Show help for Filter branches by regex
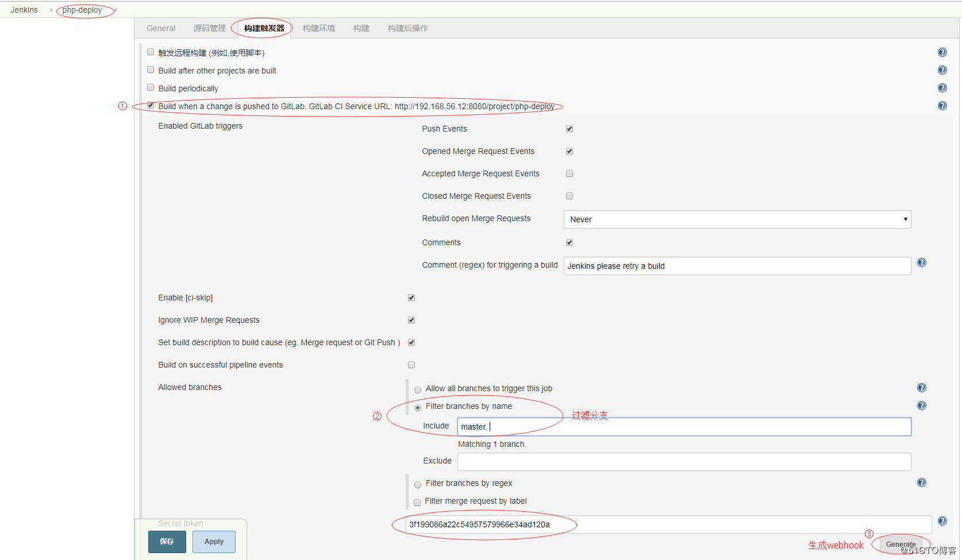The width and height of the screenshot is (962, 560). (x=921, y=482)
